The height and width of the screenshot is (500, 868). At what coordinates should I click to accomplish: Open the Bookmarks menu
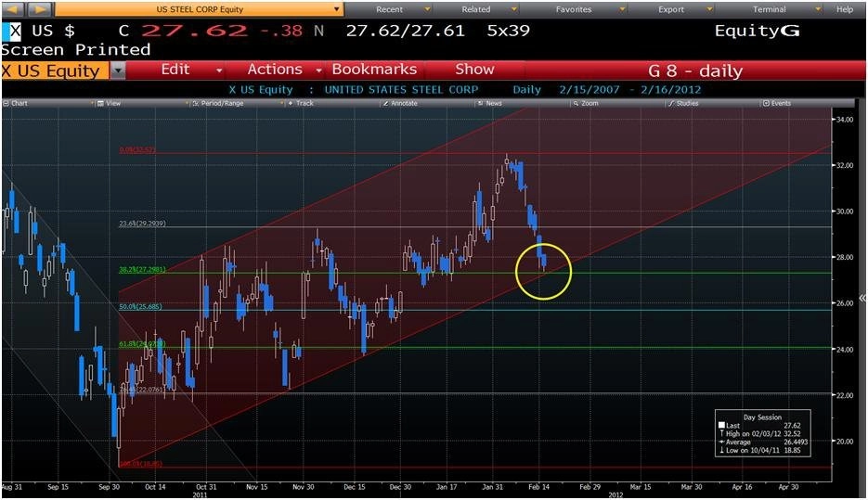tap(374, 70)
